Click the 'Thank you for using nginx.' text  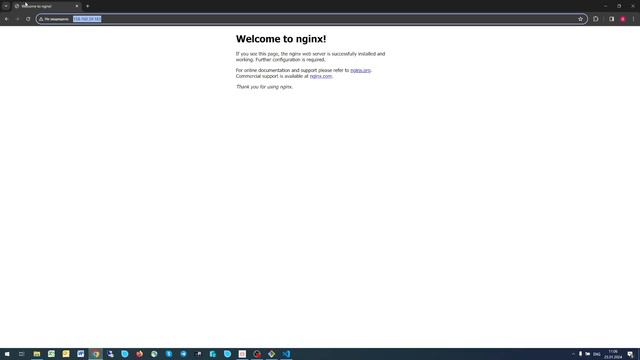[x=264, y=87]
